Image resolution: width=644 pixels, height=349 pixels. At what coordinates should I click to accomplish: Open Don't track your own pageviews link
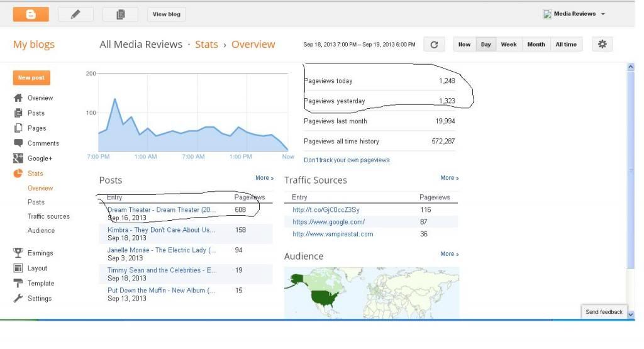click(x=347, y=160)
